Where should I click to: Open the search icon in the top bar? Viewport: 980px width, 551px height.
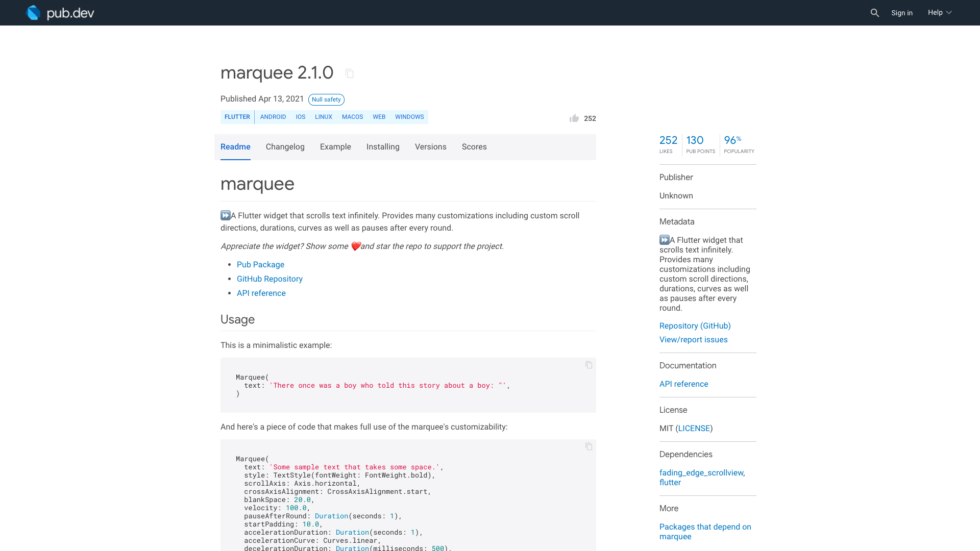click(874, 13)
